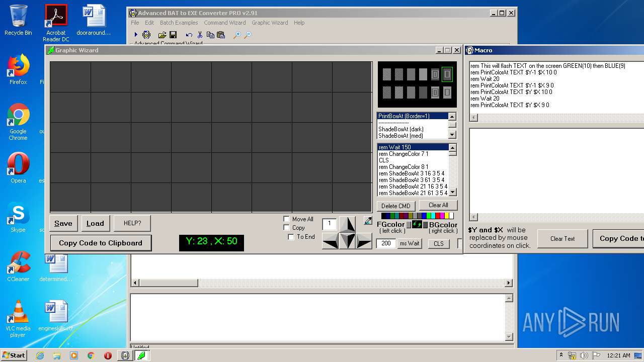Open the Edit menu

(x=149, y=23)
